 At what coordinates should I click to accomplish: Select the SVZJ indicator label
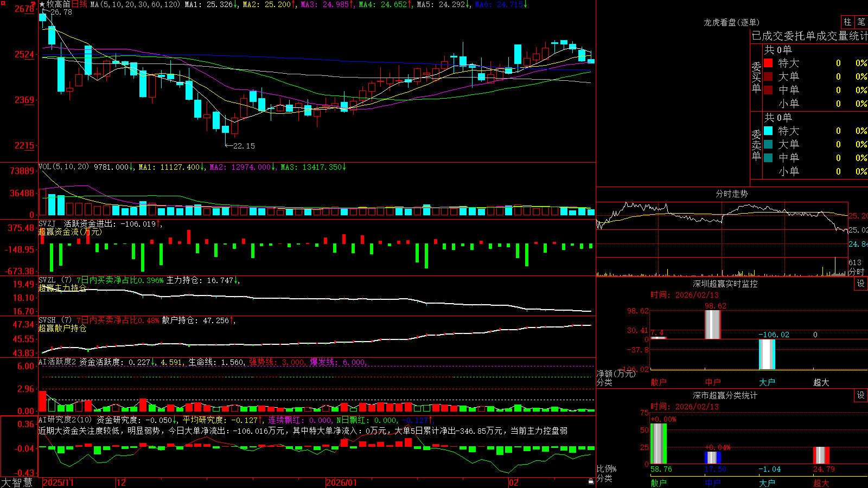tap(47, 223)
